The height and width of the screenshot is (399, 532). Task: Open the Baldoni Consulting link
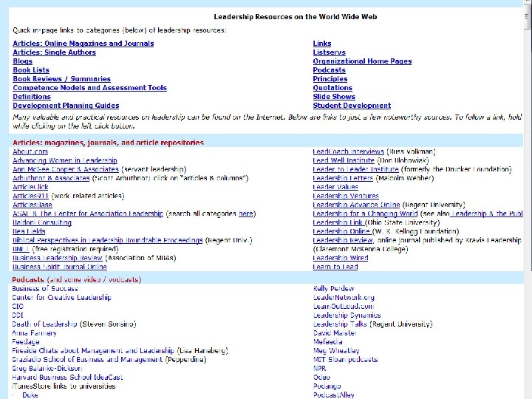pyautogui.click(x=42, y=222)
